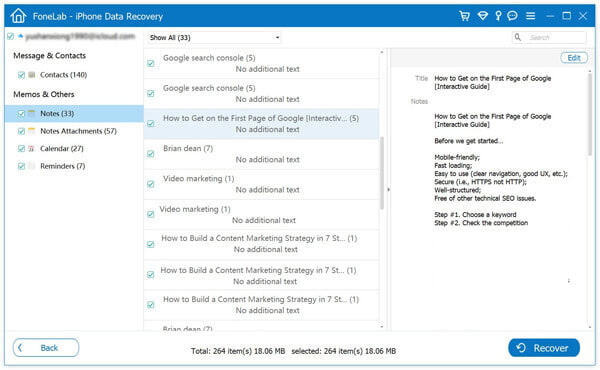The height and width of the screenshot is (370, 600).
Task: Uncheck the first Google search console note
Action: tap(151, 64)
